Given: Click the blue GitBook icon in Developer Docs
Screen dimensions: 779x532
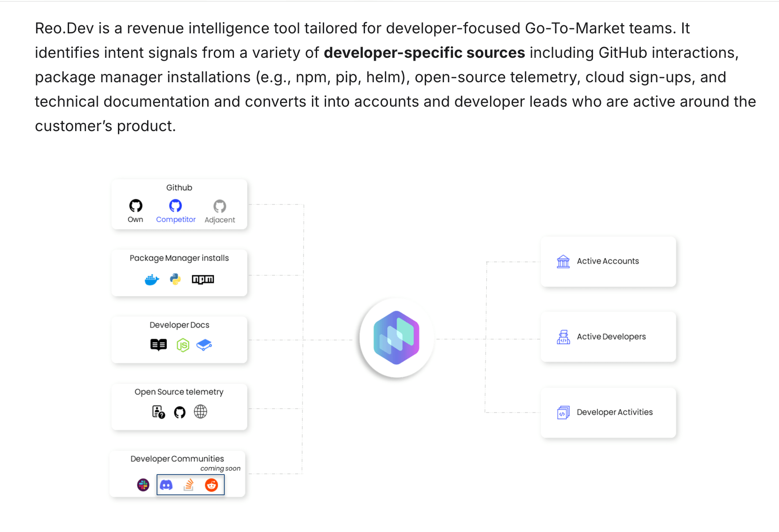Looking at the screenshot, I should (204, 345).
